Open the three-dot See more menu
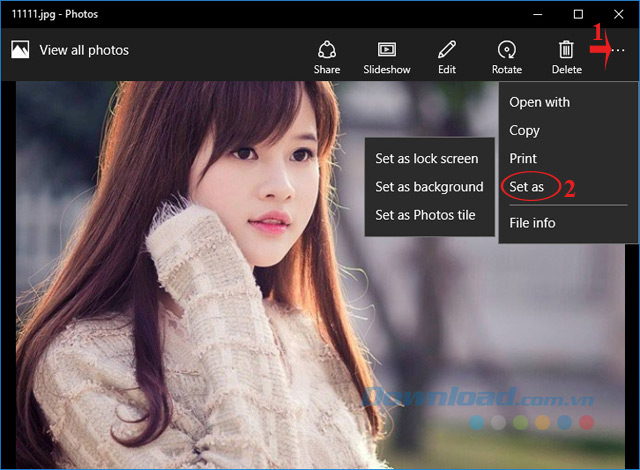The image size is (640, 470). [x=618, y=50]
